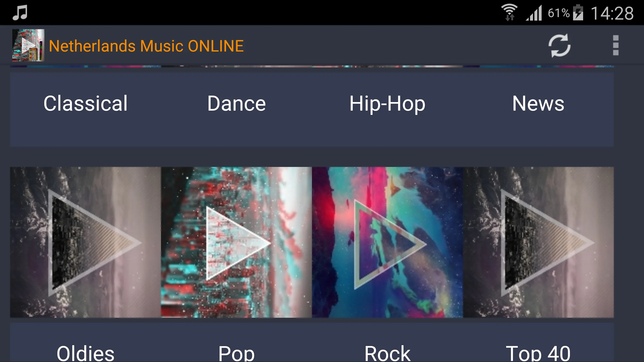
Task: Click the Play button on first music tile
Action: coord(85,242)
